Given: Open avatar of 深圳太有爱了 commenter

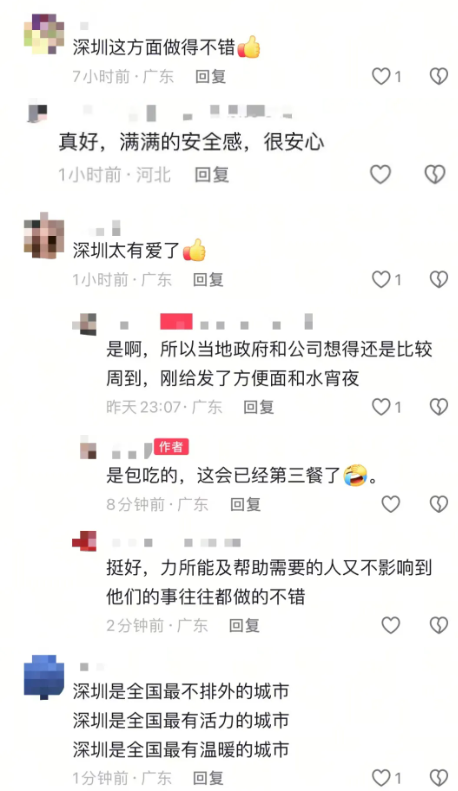Looking at the screenshot, I should tap(44, 236).
